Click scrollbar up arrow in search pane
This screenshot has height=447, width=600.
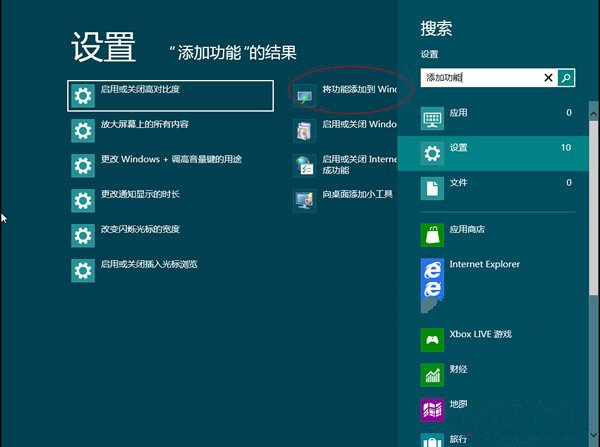593,114
